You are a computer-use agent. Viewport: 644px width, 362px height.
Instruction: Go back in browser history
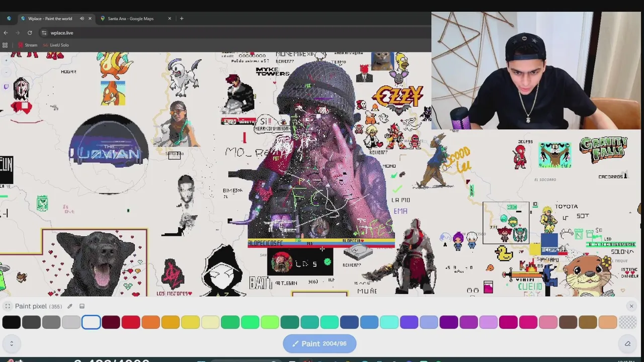click(6, 33)
